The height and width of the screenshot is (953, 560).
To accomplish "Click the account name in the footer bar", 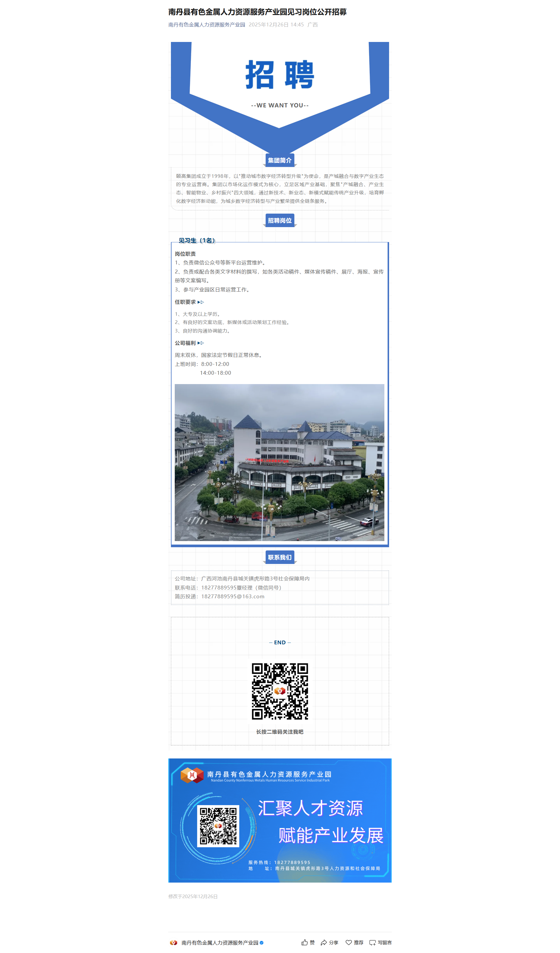I will click(220, 942).
